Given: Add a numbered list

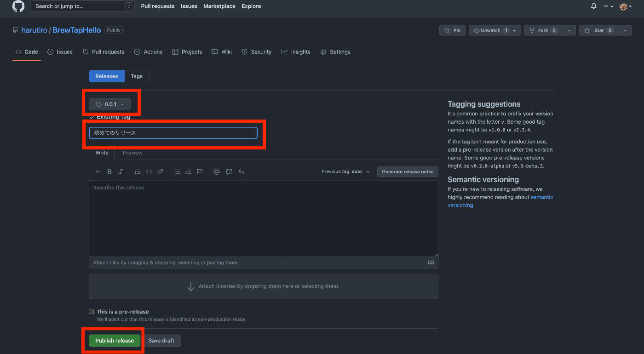Looking at the screenshot, I should point(189,171).
